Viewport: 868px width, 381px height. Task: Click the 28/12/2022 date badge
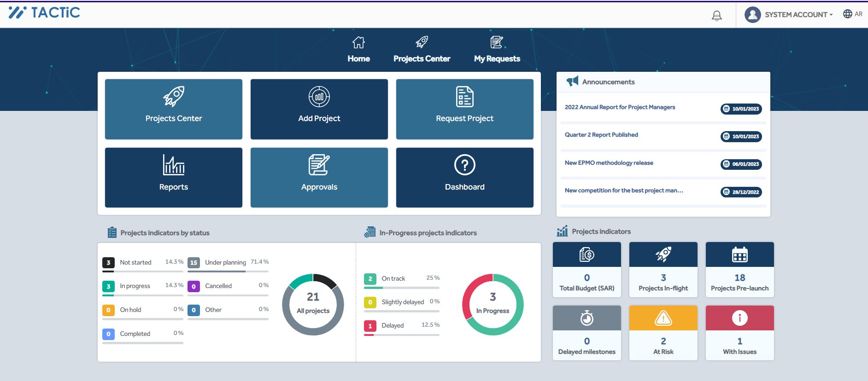[741, 192]
